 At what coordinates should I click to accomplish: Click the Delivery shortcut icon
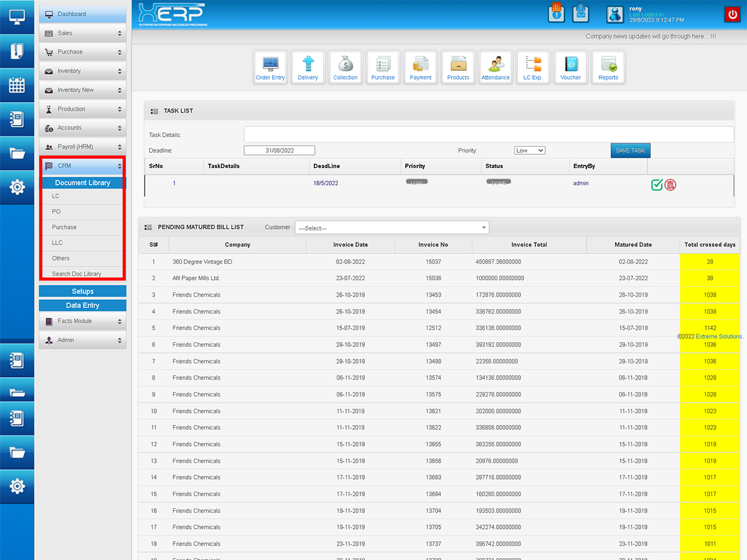coord(308,67)
